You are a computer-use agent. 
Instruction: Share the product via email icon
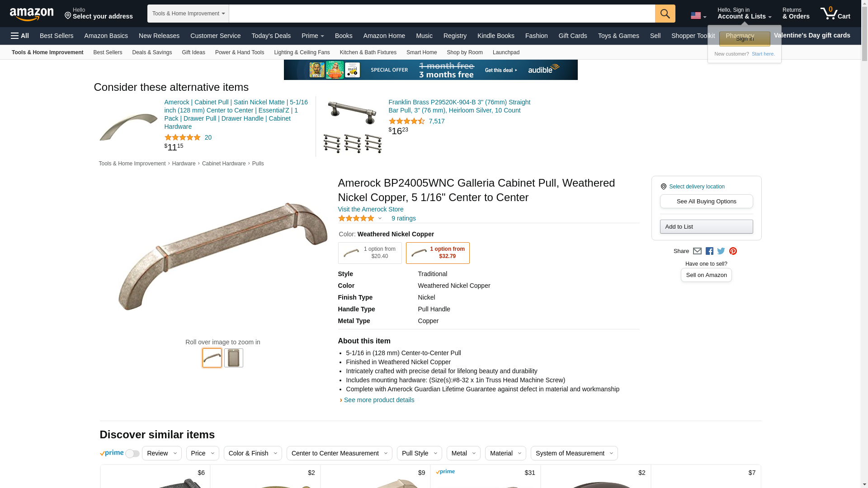point(697,251)
